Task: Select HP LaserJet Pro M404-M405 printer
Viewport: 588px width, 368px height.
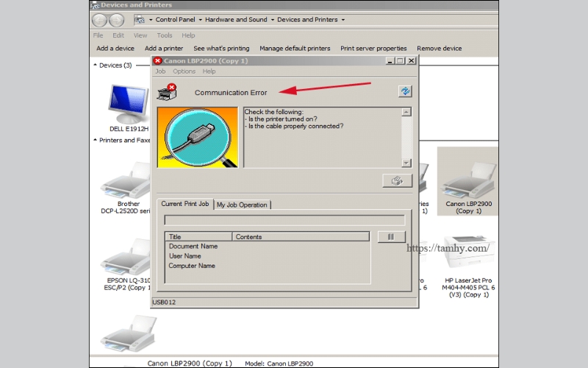Action: (x=468, y=266)
